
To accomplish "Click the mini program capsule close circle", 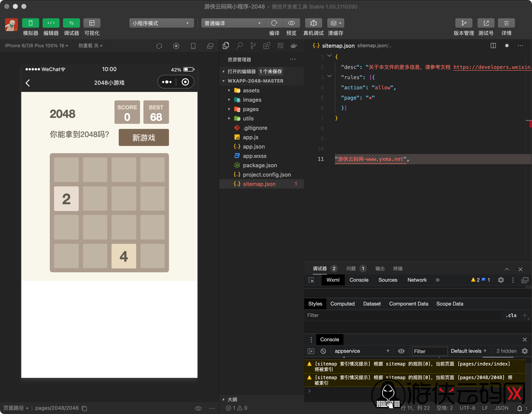I will click(185, 82).
